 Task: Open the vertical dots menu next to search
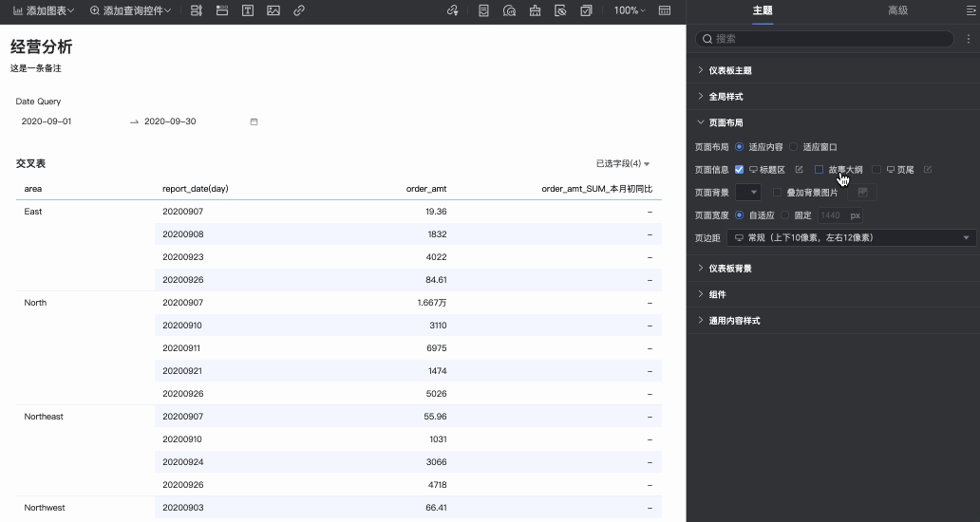[x=968, y=39]
